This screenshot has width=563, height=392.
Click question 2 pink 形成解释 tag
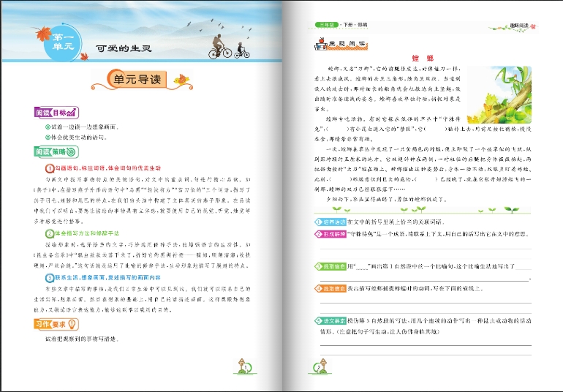(x=329, y=234)
